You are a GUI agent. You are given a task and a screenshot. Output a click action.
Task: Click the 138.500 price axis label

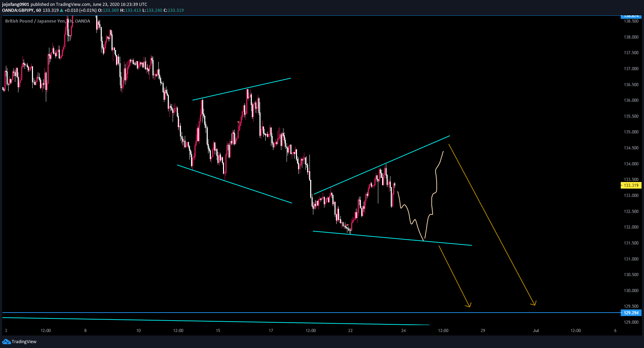coord(631,21)
